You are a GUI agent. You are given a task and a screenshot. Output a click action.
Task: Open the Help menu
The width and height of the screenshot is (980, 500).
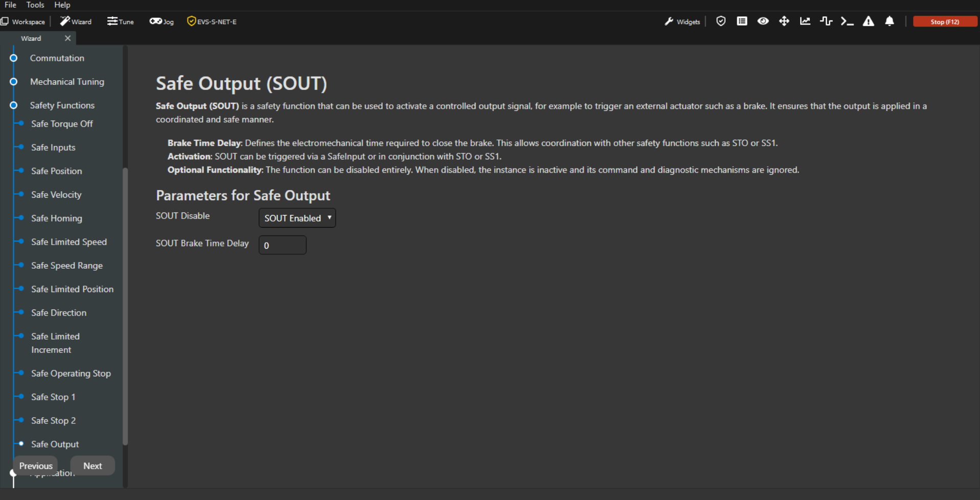click(x=62, y=5)
